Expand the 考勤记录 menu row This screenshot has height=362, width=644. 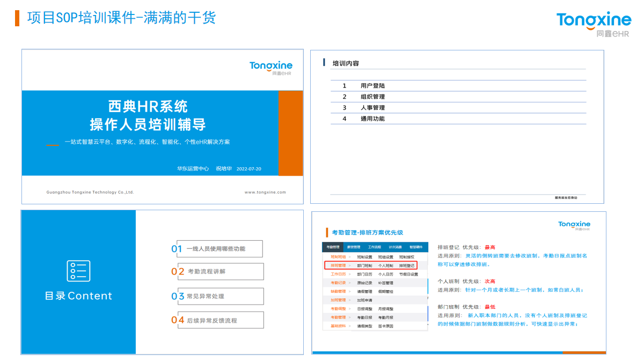pyautogui.click(x=338, y=283)
